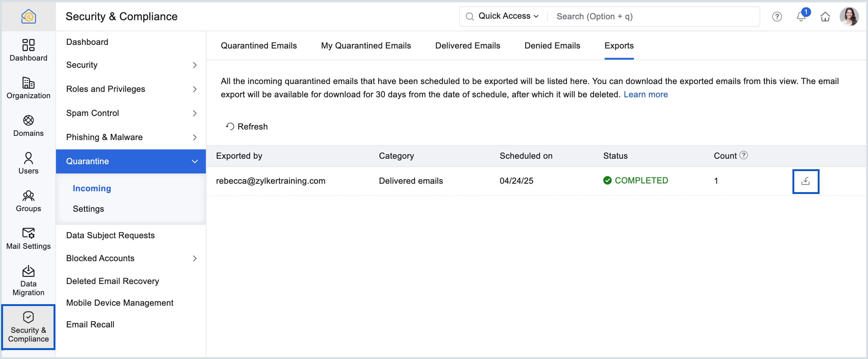Collapse the Quarantine menu section

click(x=194, y=161)
